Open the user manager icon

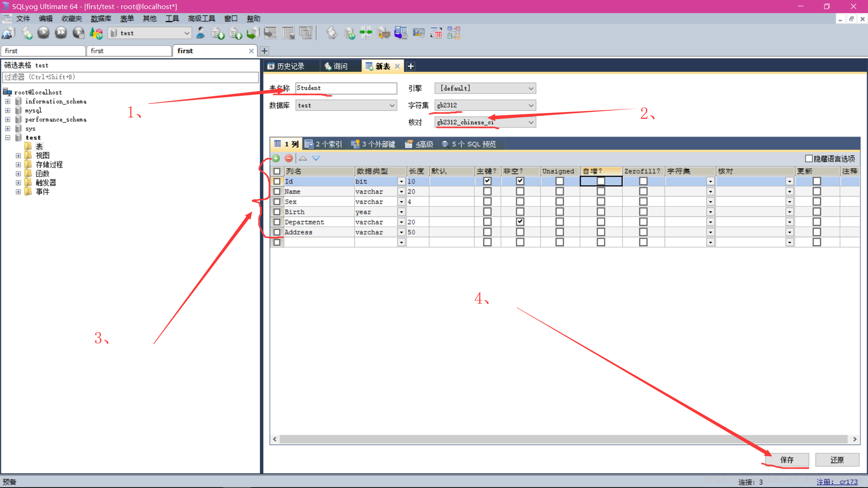pyautogui.click(x=201, y=33)
